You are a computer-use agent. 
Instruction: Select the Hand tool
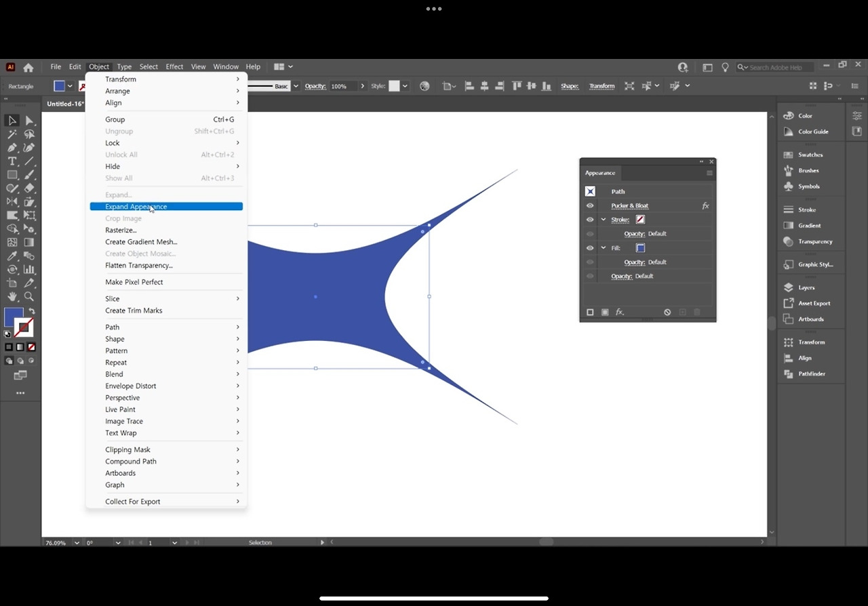click(12, 296)
